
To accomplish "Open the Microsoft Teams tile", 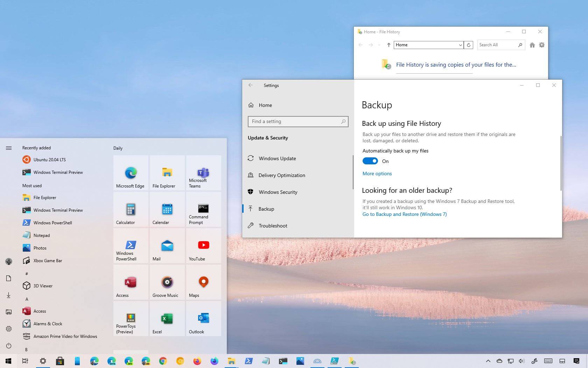I will point(204,173).
